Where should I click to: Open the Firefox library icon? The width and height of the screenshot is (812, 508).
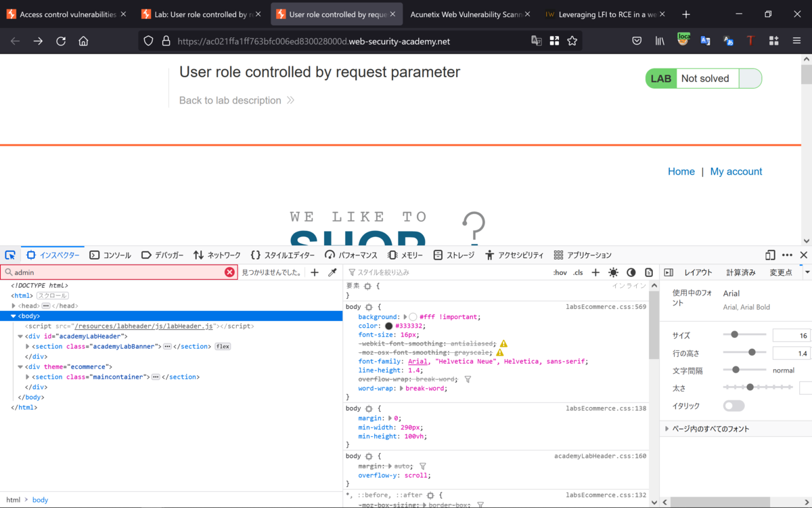(x=660, y=41)
